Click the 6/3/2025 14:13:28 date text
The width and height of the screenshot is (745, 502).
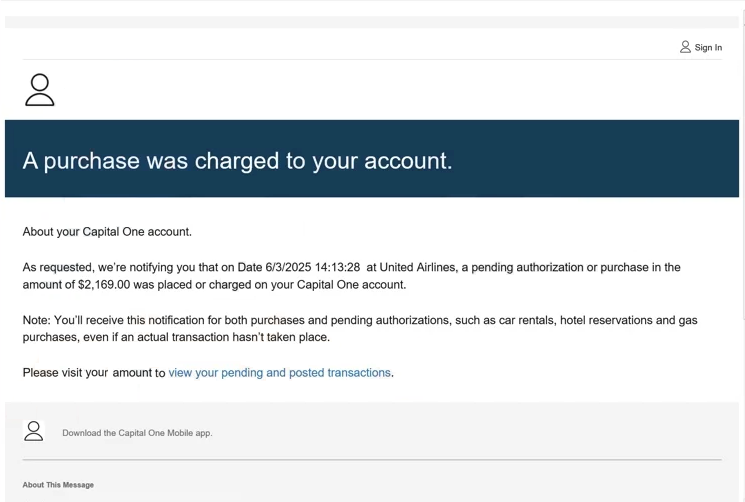click(x=313, y=267)
